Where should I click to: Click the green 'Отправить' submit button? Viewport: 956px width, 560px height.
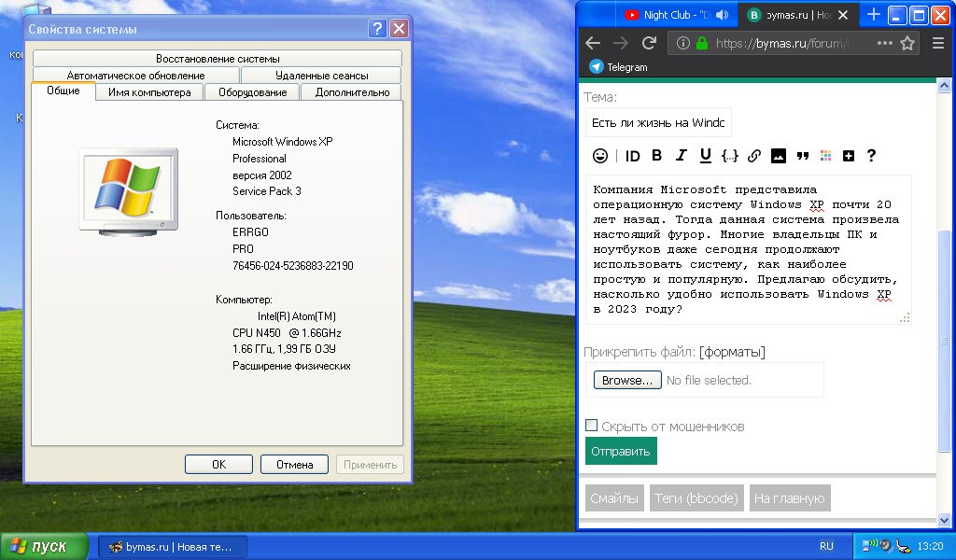click(x=621, y=451)
